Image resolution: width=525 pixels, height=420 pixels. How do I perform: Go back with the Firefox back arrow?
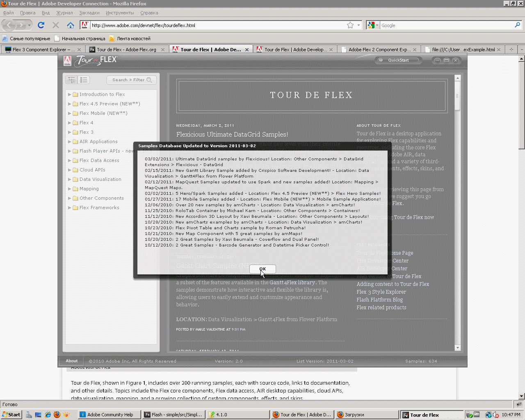pos(9,25)
